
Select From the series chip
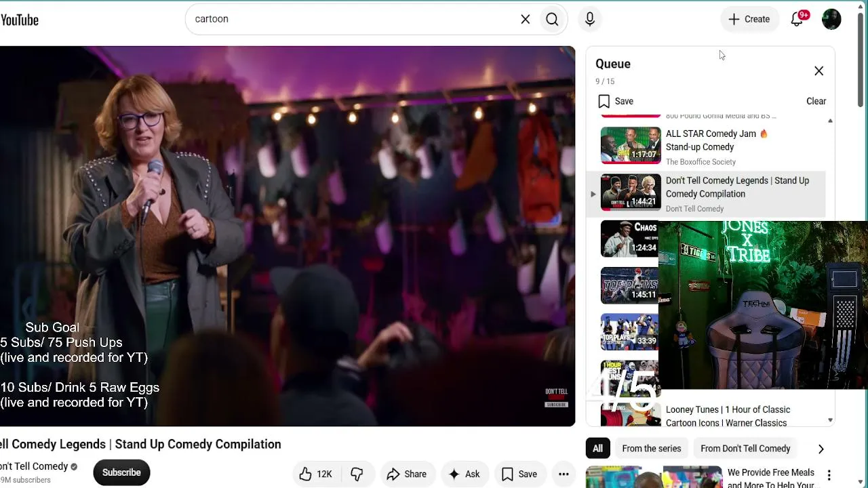tap(652, 448)
